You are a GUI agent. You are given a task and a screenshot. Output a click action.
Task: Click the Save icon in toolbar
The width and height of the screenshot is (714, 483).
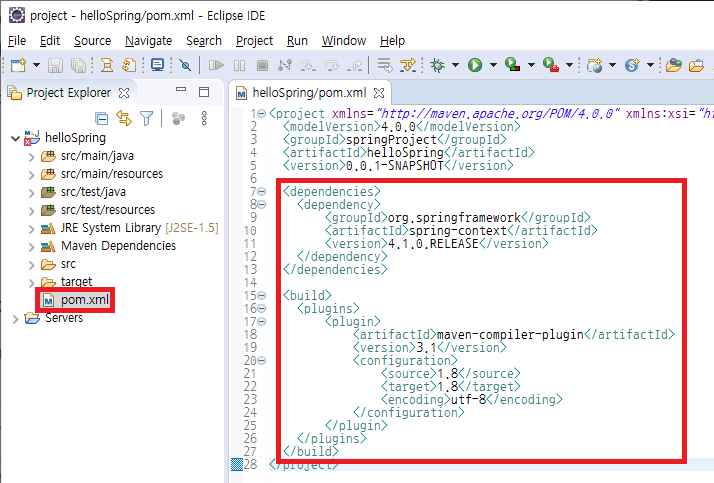click(56, 65)
